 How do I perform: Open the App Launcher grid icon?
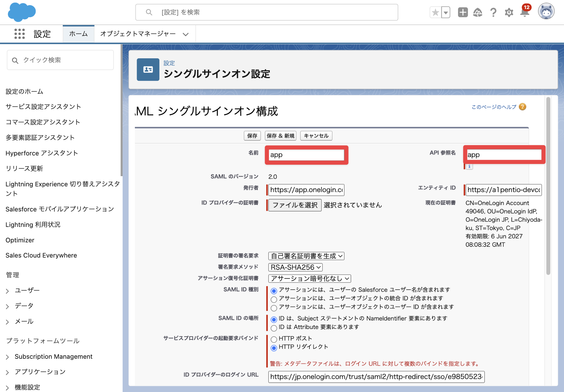pos(20,34)
